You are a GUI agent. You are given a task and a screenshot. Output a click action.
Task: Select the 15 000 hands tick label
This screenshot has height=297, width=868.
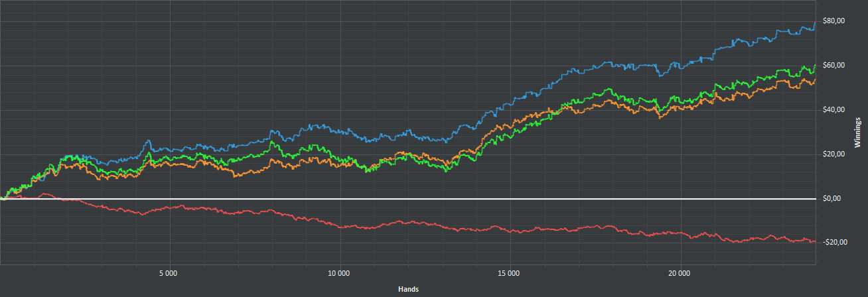[510, 273]
